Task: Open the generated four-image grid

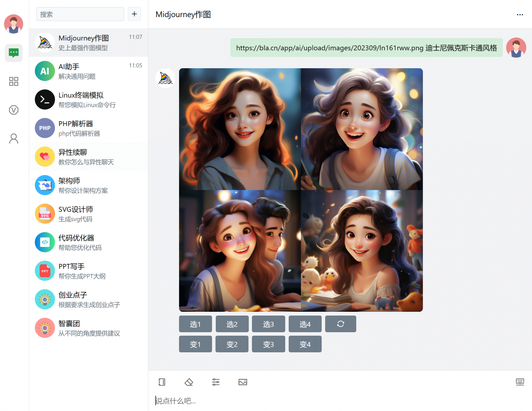Action: point(301,190)
